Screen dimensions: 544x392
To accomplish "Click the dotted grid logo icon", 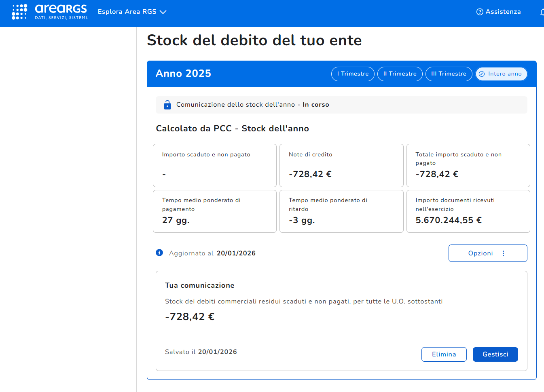I will [x=19, y=12].
